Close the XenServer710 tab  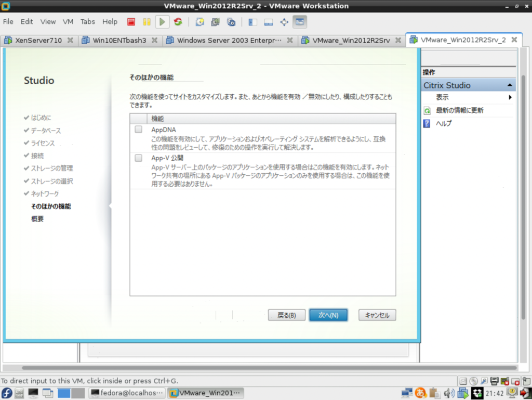tap(70, 40)
